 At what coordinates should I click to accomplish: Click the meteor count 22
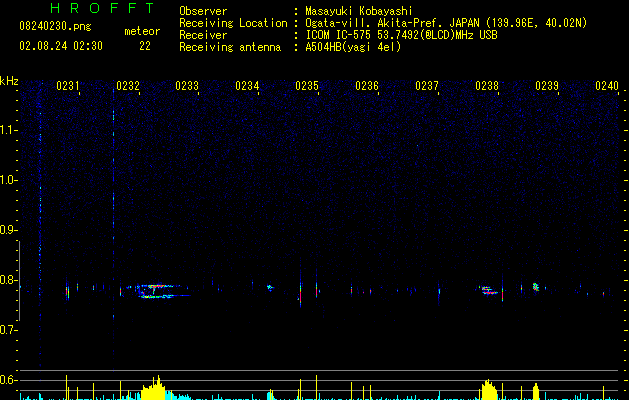[145, 46]
